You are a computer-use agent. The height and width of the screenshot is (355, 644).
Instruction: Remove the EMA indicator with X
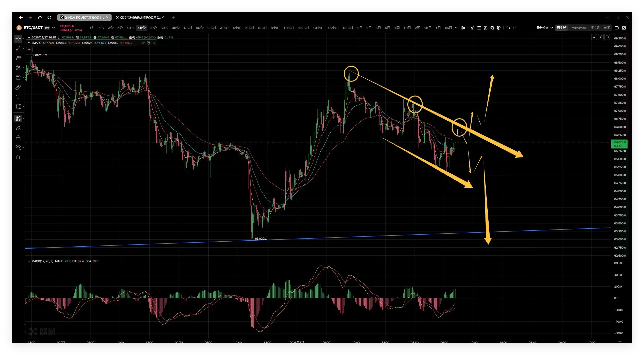(x=154, y=43)
